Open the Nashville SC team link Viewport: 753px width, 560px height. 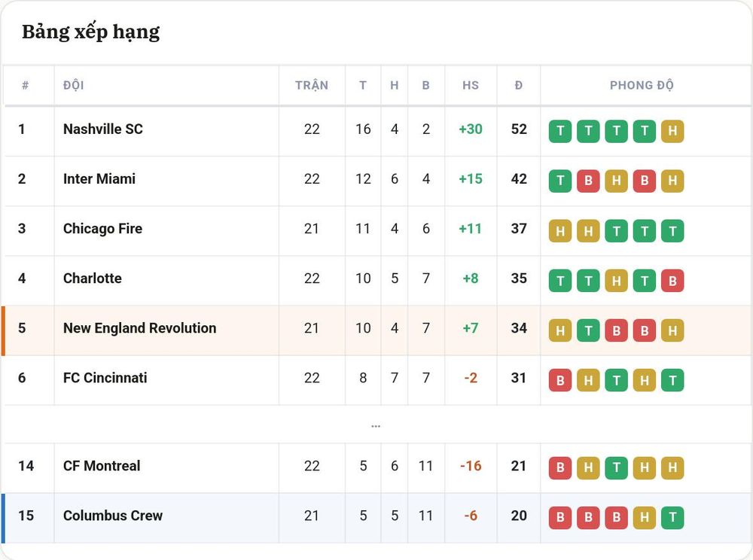(x=102, y=129)
